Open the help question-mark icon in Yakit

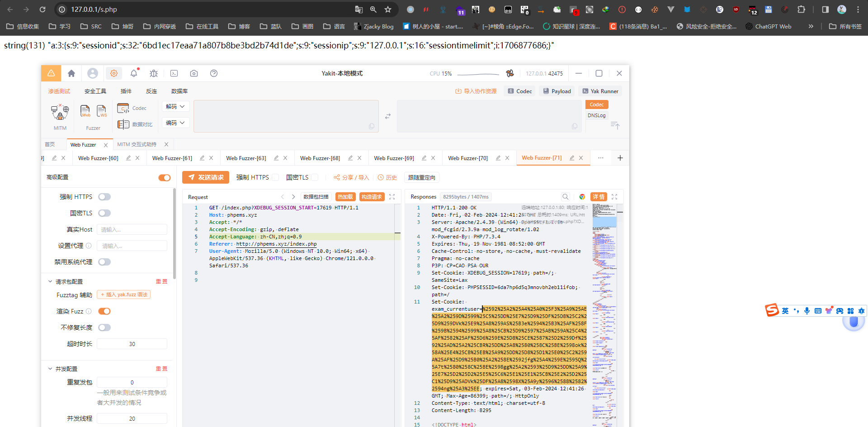pos(214,73)
